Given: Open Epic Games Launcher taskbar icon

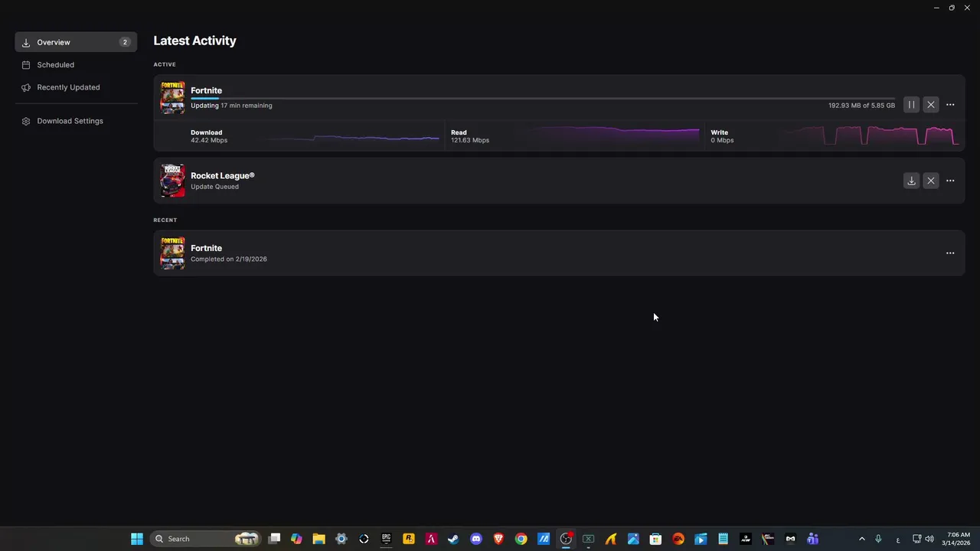Looking at the screenshot, I should [x=386, y=539].
